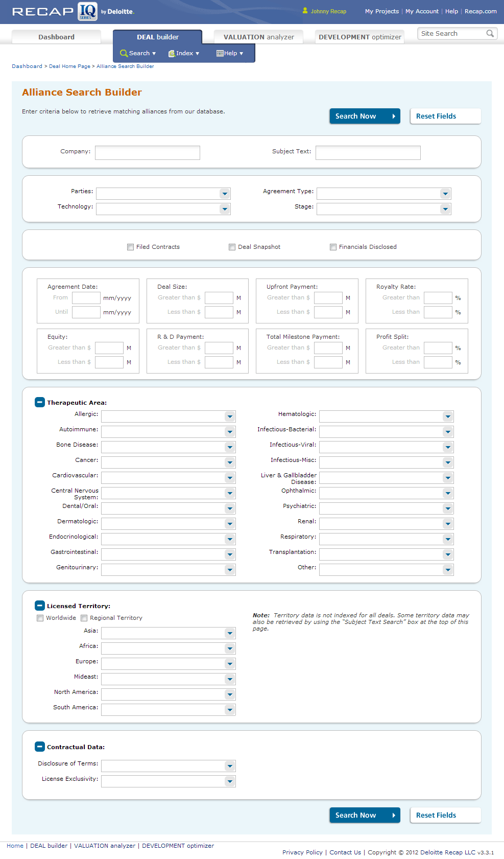Screen dimensions: 504x859
Task: Expand the Cancer therapeutic area dropdown
Action: (x=230, y=462)
